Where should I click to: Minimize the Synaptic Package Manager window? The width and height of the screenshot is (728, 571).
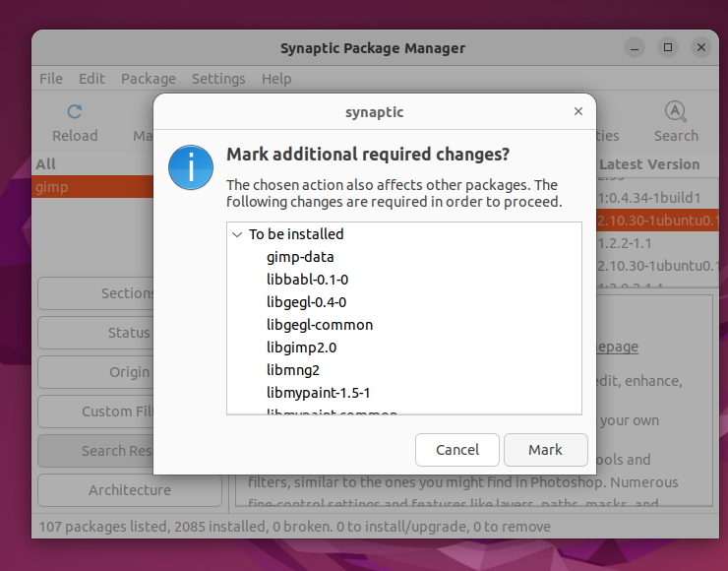635,48
